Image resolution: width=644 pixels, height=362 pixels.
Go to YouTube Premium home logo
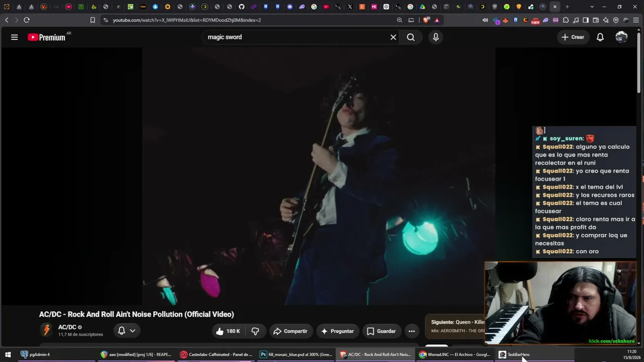[x=47, y=37]
